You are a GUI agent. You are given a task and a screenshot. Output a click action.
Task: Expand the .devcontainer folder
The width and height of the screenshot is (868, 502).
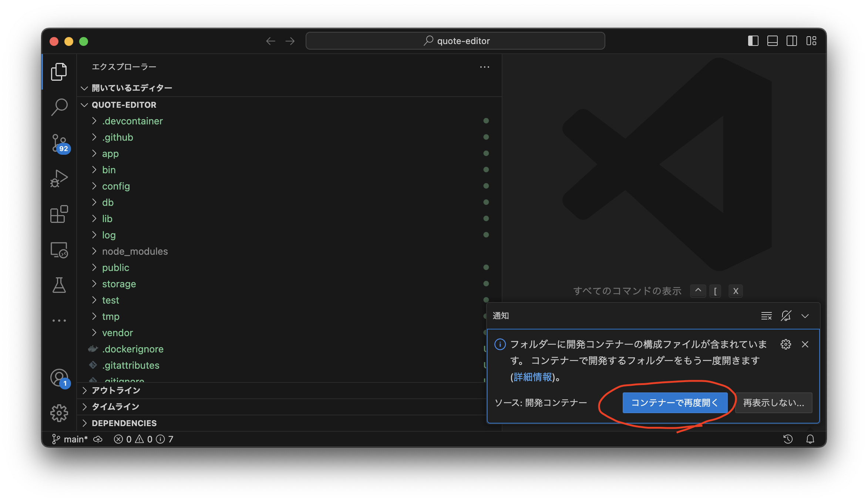point(289,121)
